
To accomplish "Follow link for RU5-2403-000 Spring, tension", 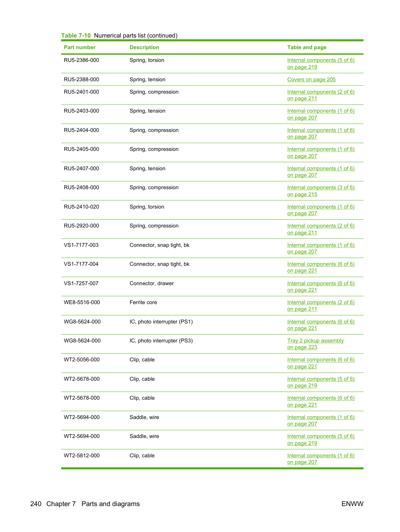I will (321, 114).
